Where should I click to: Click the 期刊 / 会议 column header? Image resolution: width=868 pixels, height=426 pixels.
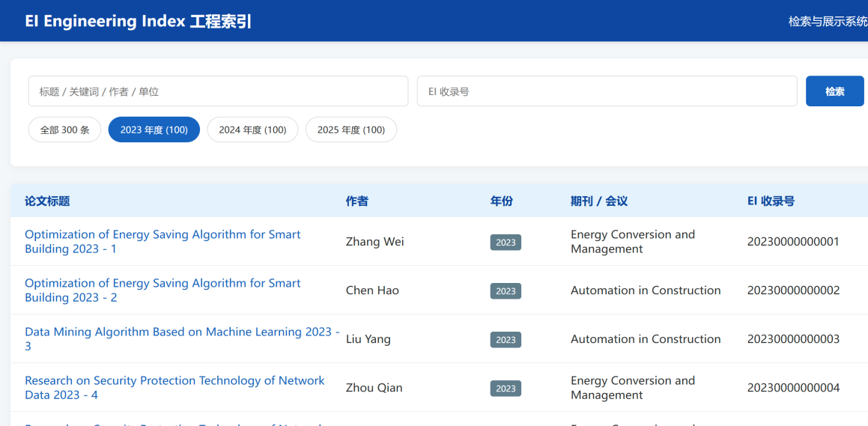tap(599, 201)
